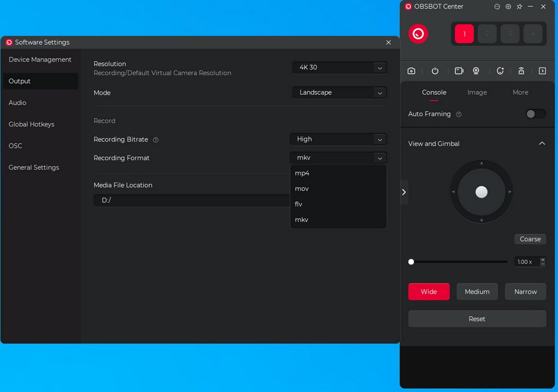The height and width of the screenshot is (392, 558).
Task: Click the power sleep icon
Action: coord(435,71)
